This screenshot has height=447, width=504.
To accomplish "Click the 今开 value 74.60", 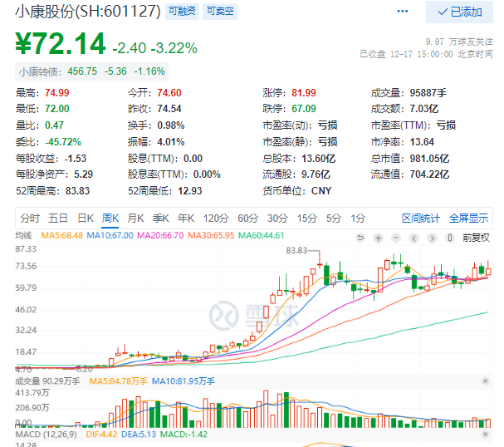I will [x=169, y=93].
